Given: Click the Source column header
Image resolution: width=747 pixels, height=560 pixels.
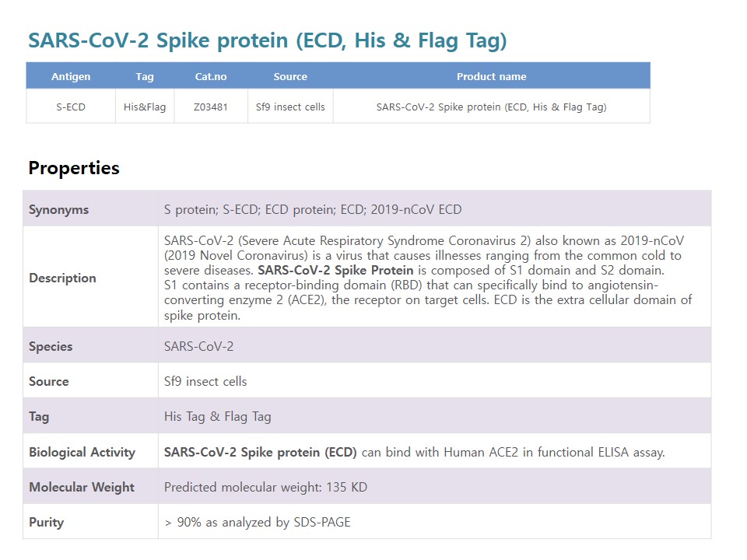Looking at the screenshot, I should (x=290, y=77).
